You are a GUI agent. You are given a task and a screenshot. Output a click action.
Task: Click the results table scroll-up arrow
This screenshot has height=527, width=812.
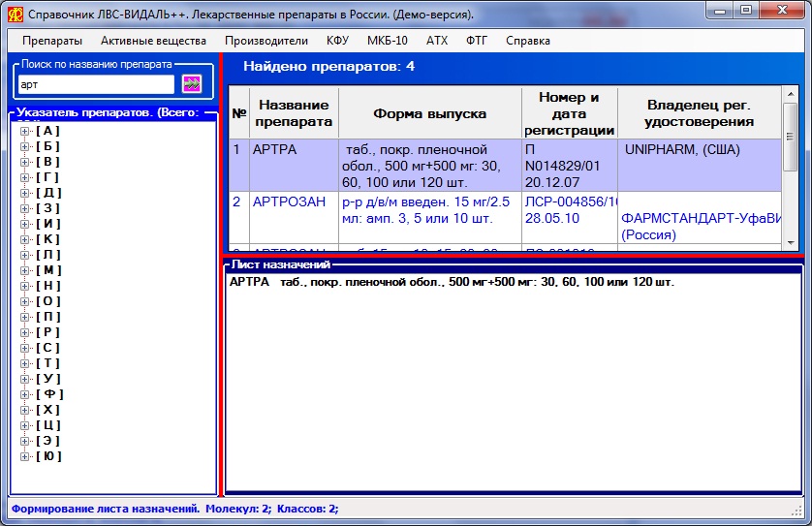(790, 94)
